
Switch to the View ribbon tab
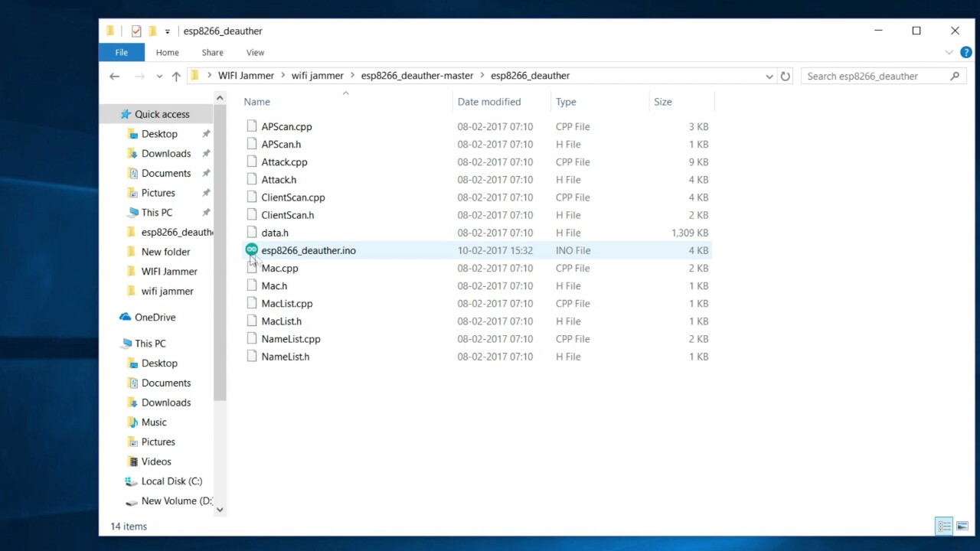[x=255, y=52]
